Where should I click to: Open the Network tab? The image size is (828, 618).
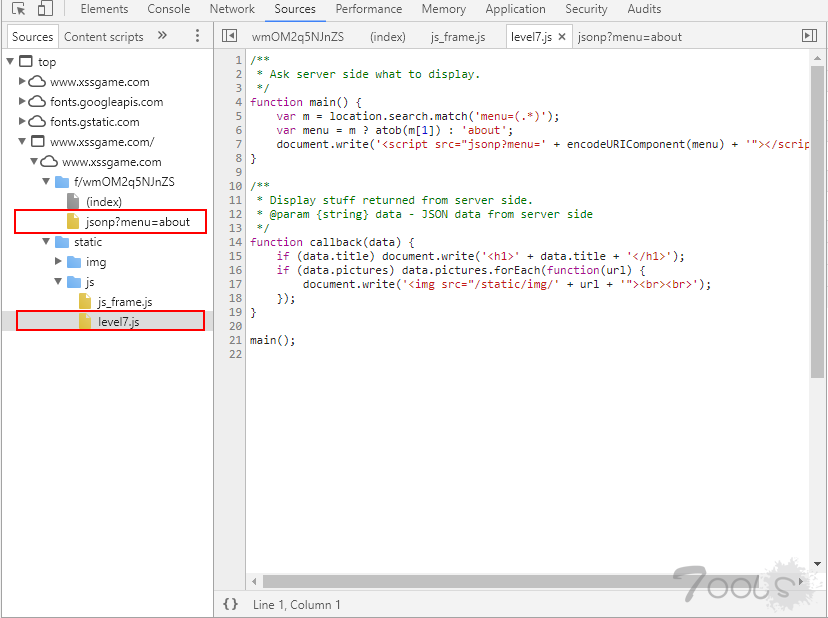point(232,9)
